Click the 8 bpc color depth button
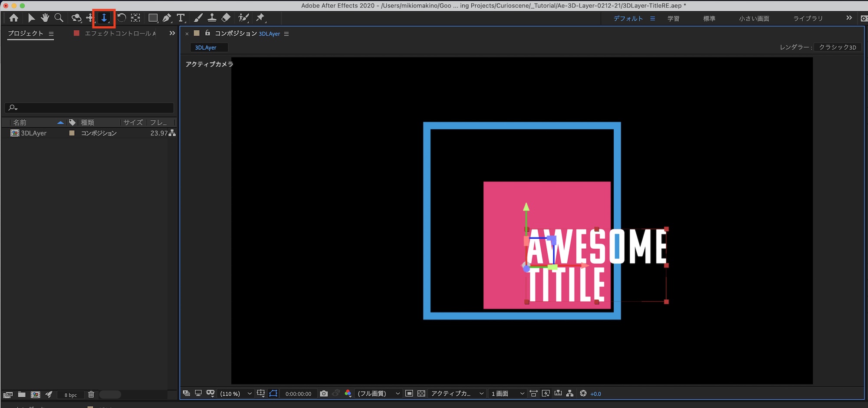868x408 pixels. click(x=70, y=395)
